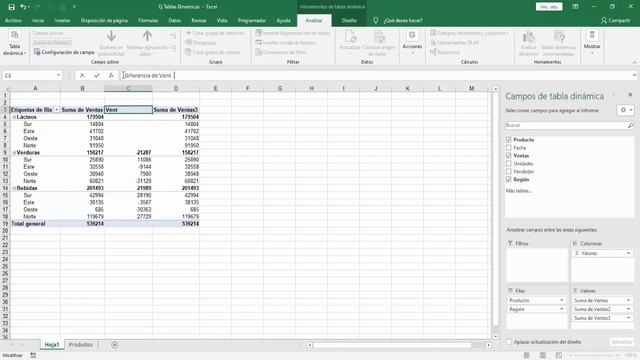Screen dimensions: 640x360
Task: Switch to the Fórmulas ribbon tab
Action: click(x=148, y=20)
